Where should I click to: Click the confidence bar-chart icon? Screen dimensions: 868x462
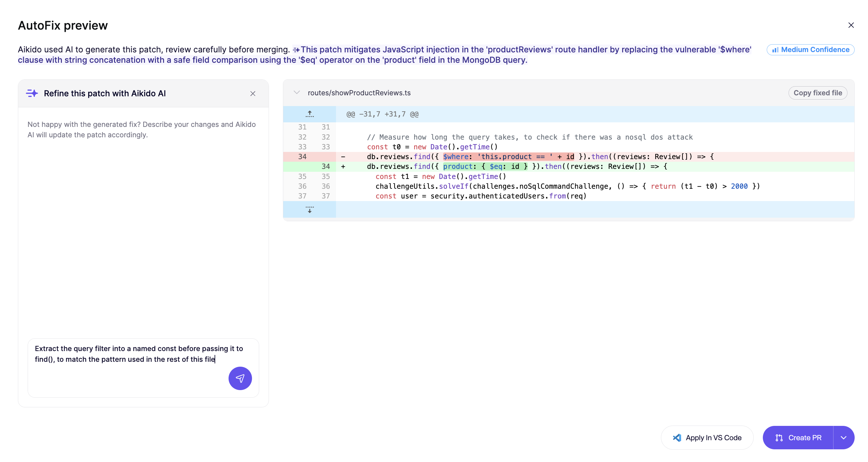tap(775, 50)
